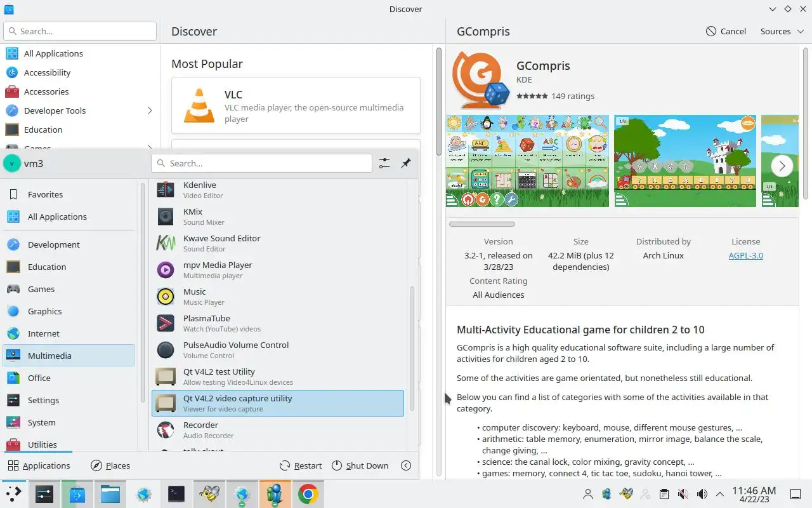Open mpv Media Player
812x508 pixels.
pyautogui.click(x=278, y=270)
